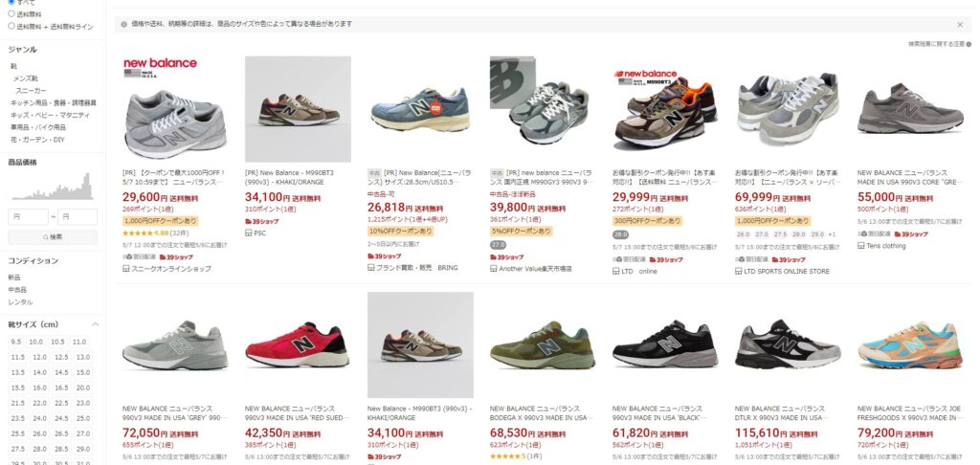
Task: Click the search results notice help icon
Action: [x=969, y=44]
